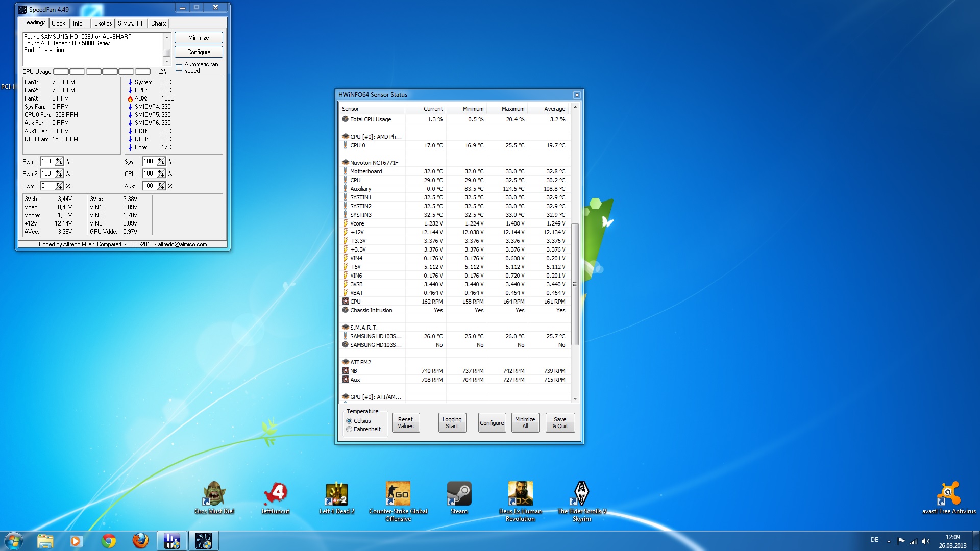Open the Steam desktop icon
980x551 pixels.
click(459, 497)
